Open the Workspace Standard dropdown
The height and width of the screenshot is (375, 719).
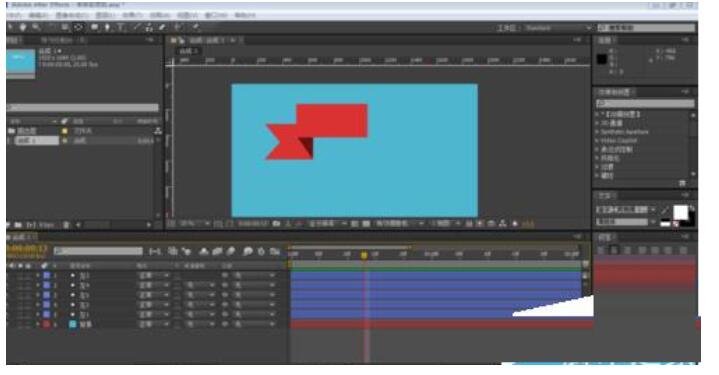click(558, 28)
